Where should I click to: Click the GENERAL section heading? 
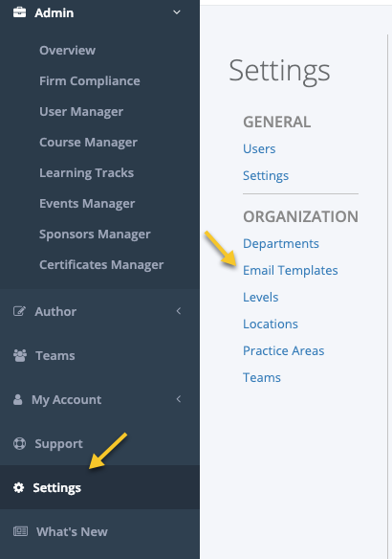(276, 122)
